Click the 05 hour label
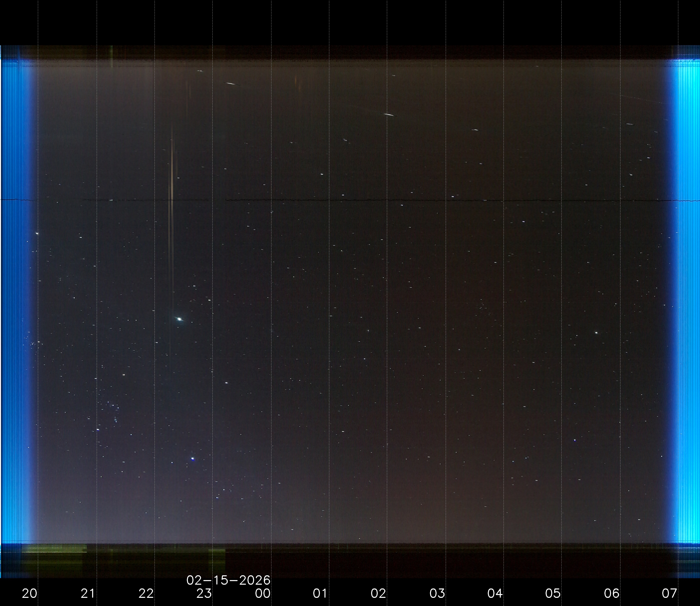Screen dimensions: 700x606 tap(553, 593)
